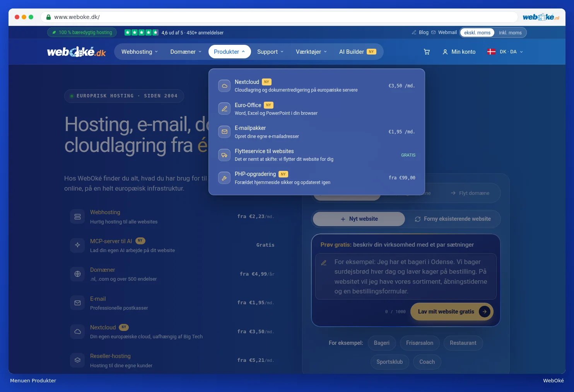Open the Webmail link

(444, 32)
